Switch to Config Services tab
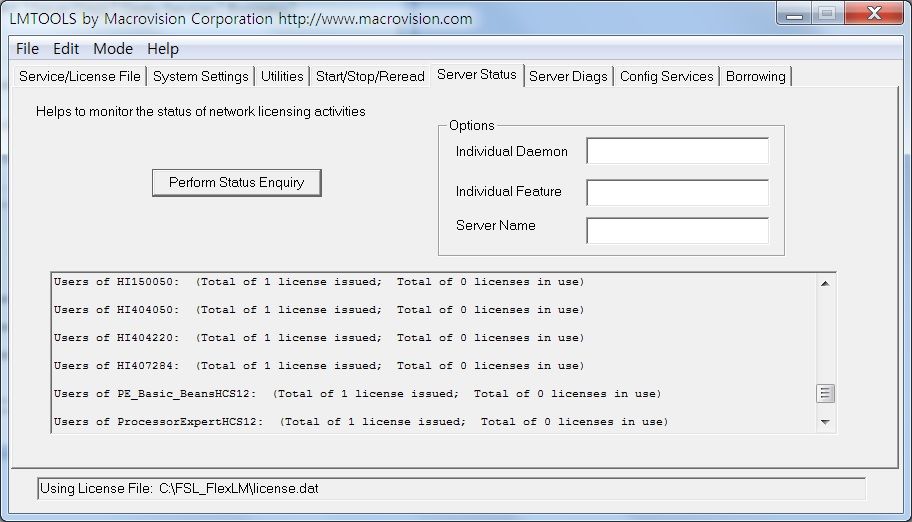 tap(667, 76)
